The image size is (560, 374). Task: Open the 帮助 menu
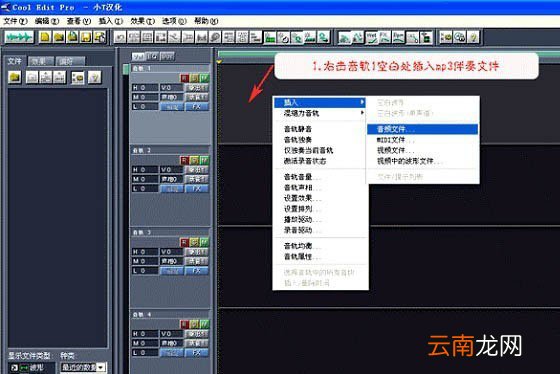click(206, 21)
